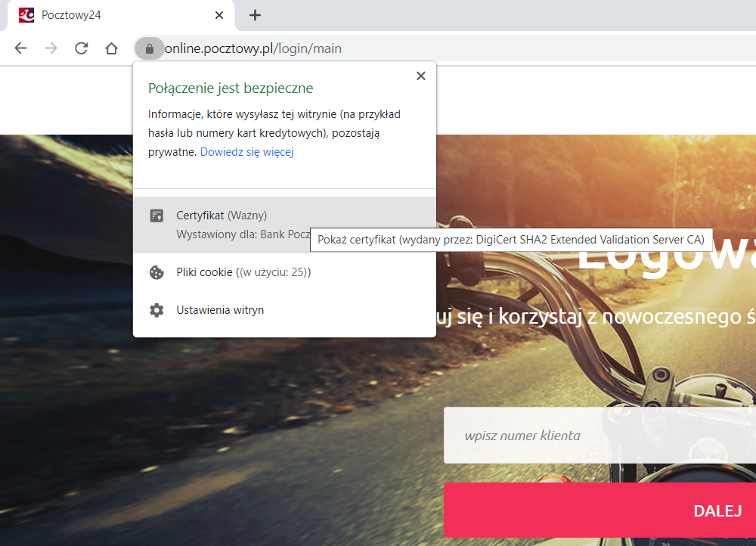Select the Pocztowy24 tab

(x=120, y=15)
